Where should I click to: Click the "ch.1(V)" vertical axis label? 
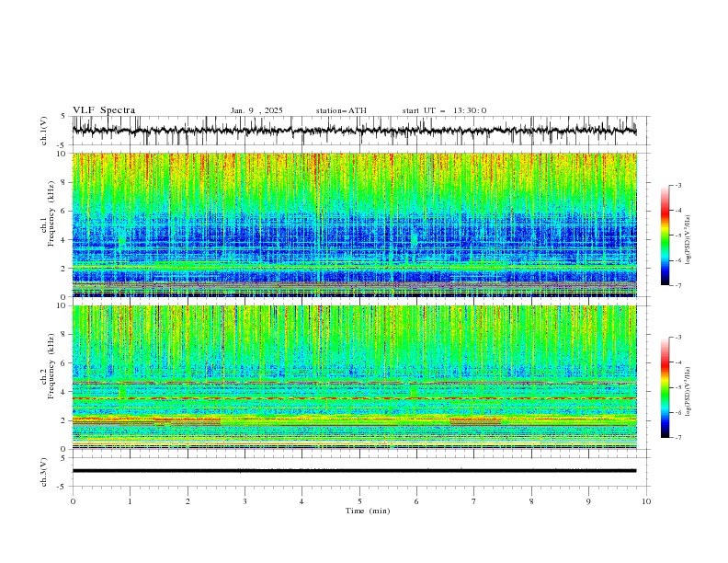click(44, 131)
